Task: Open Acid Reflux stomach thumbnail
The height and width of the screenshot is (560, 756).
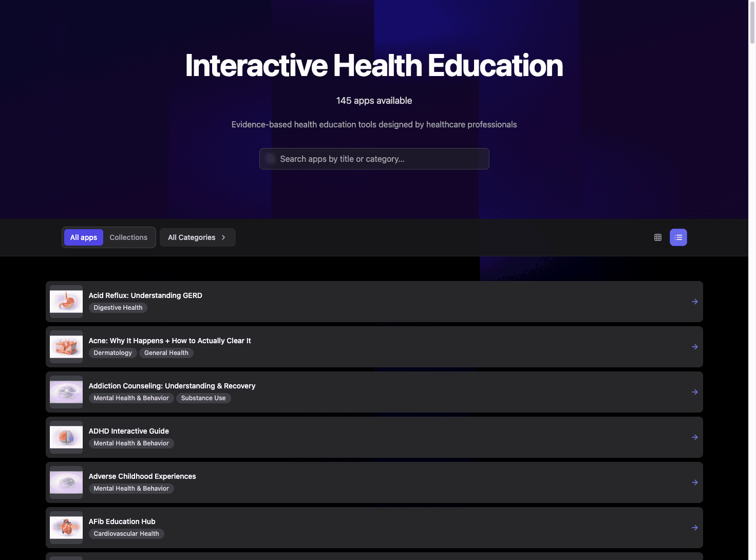Action: tap(66, 302)
